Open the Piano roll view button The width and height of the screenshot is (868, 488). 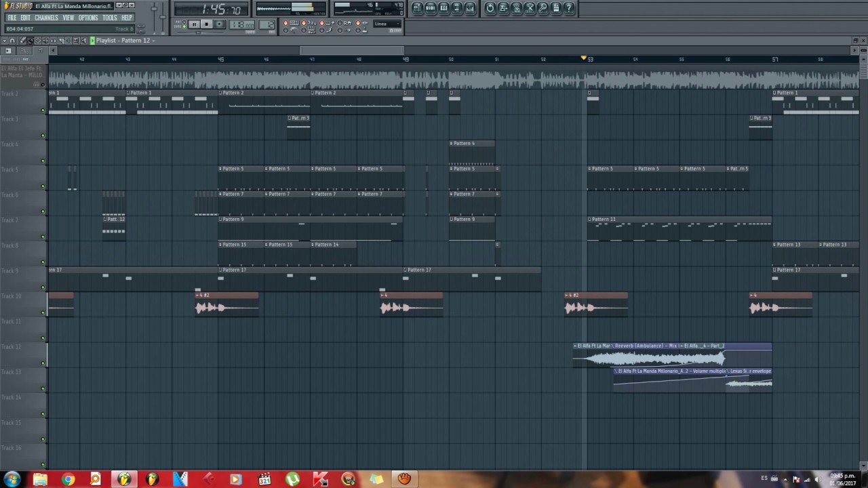click(443, 8)
